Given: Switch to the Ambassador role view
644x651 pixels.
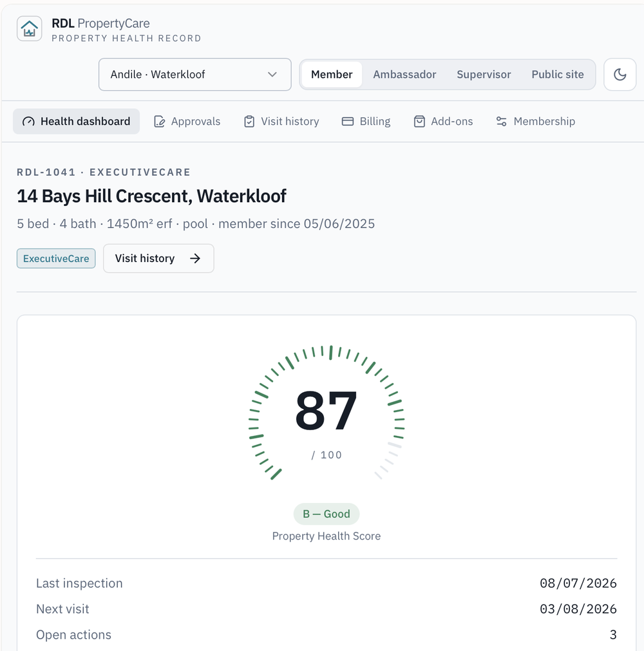Looking at the screenshot, I should click(x=404, y=74).
